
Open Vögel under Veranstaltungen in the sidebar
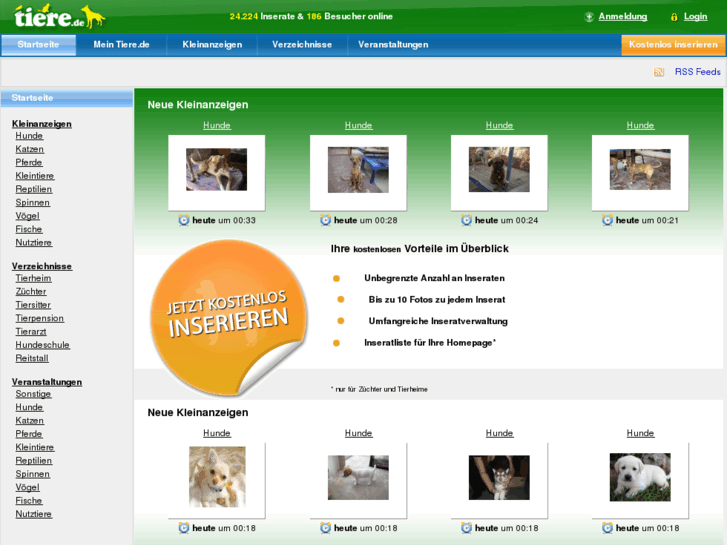[x=27, y=487]
